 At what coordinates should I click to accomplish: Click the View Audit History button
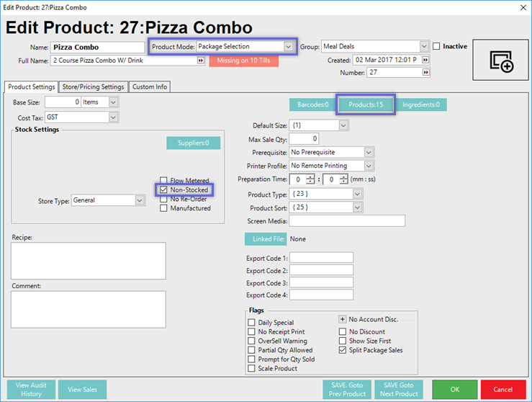coord(32,389)
